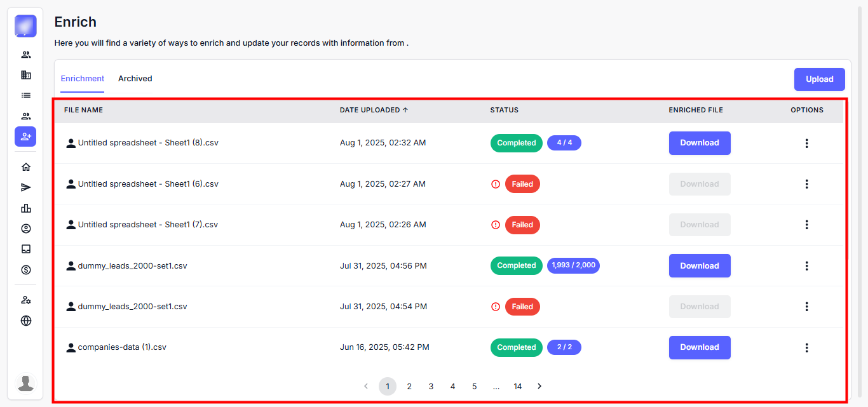Open the home icon in sidebar
The height and width of the screenshot is (407, 868).
tap(26, 167)
